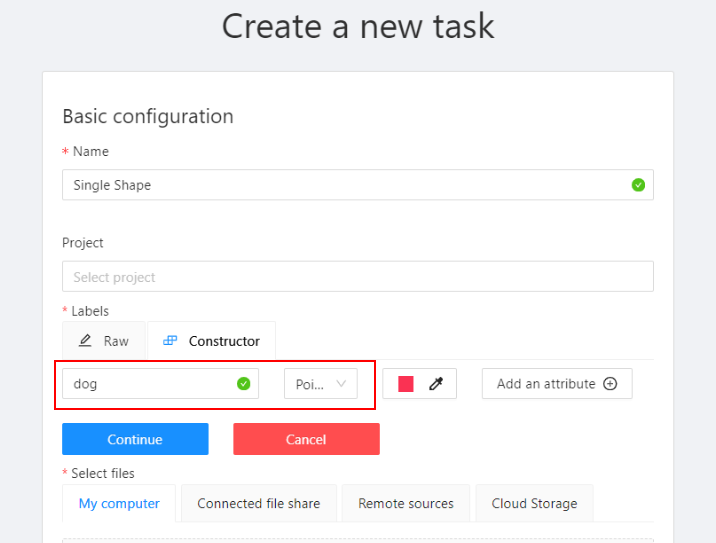Open the Select project dropdown

pyautogui.click(x=358, y=276)
